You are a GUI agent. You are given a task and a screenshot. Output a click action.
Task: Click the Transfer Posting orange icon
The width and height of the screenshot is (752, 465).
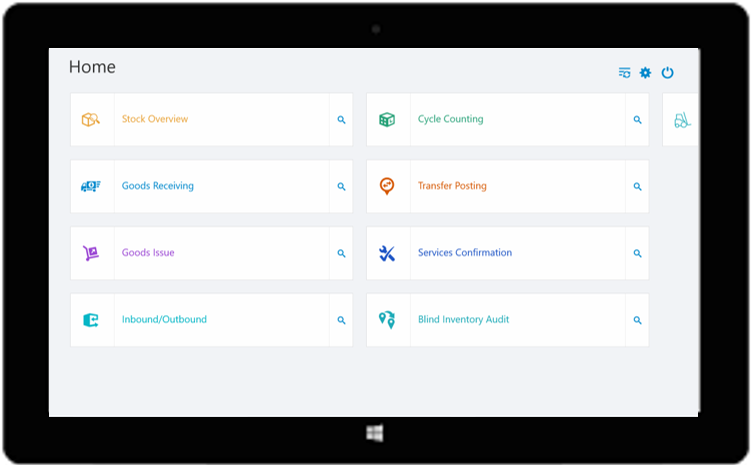387,187
